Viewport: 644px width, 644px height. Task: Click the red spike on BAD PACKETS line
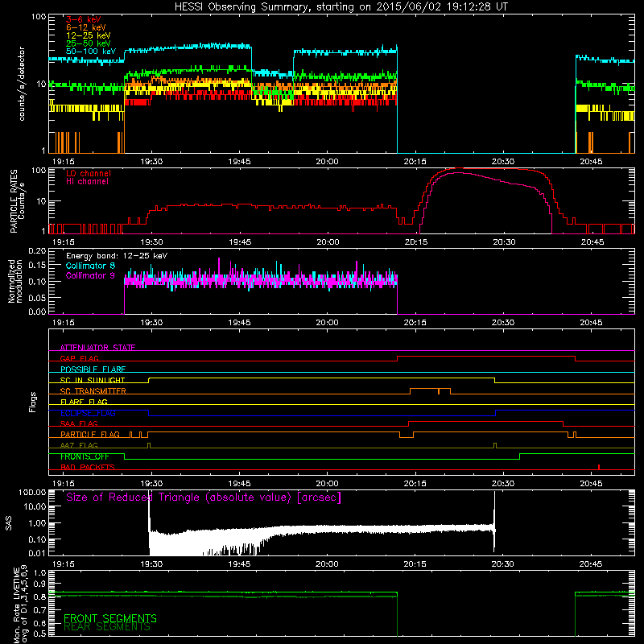point(599,467)
